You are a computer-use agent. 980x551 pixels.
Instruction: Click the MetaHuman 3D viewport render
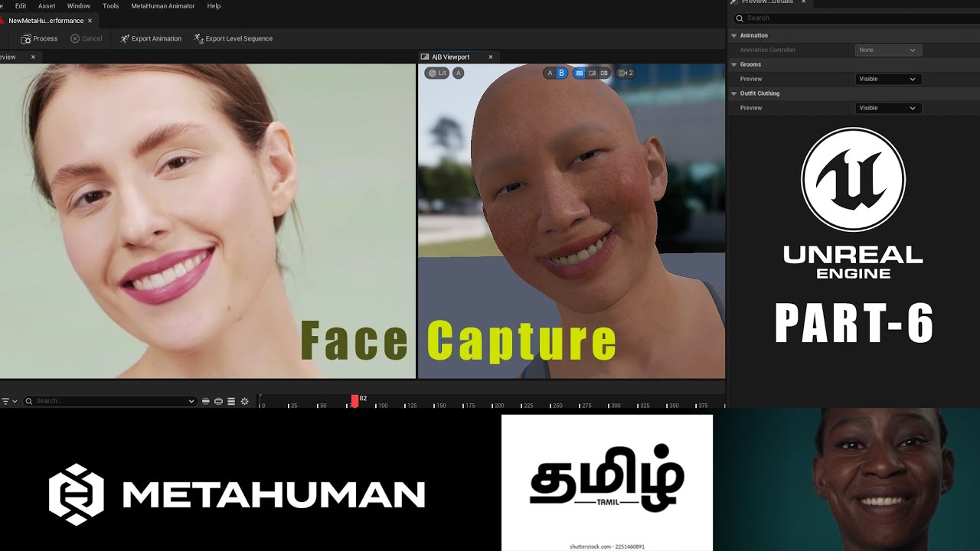[571, 220]
